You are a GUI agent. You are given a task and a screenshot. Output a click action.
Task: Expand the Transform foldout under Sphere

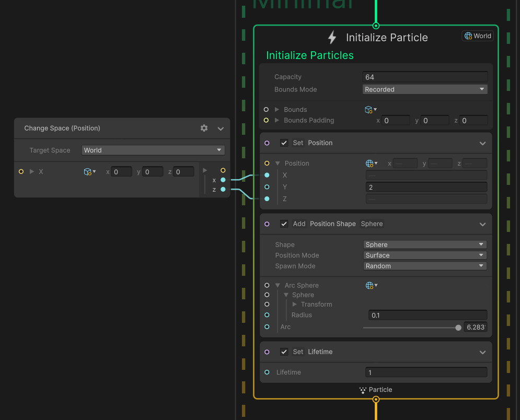tap(294, 304)
